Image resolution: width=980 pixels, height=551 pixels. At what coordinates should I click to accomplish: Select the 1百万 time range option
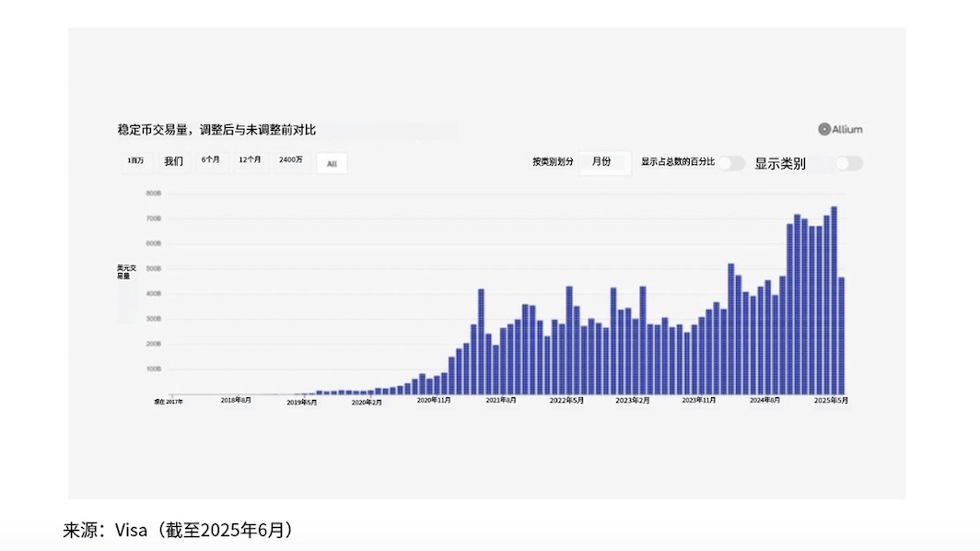tap(135, 161)
